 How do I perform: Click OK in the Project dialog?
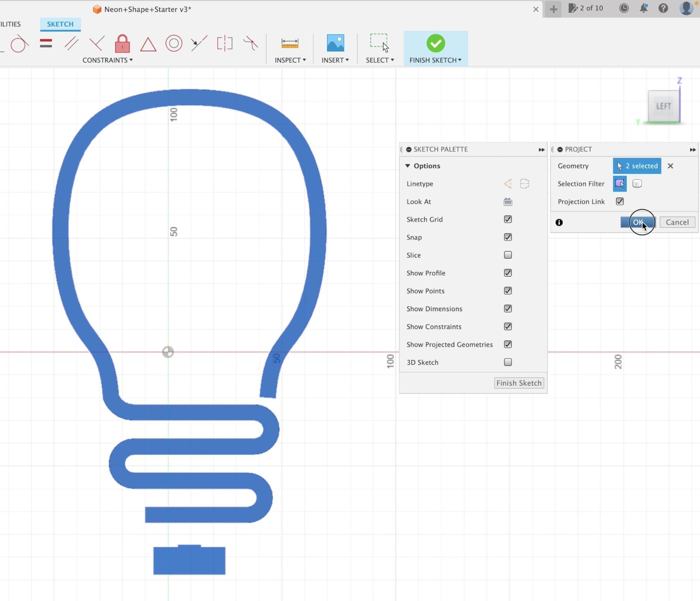point(637,222)
